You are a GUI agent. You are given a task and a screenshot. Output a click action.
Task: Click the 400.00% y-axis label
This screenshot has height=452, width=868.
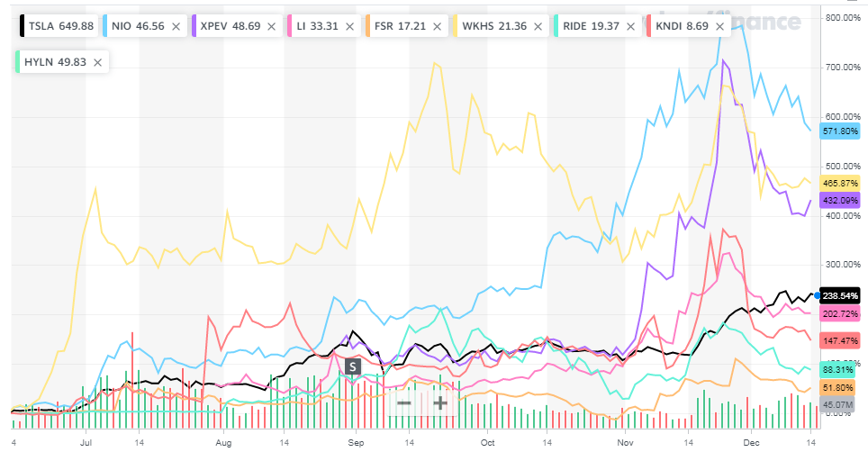[843, 216]
